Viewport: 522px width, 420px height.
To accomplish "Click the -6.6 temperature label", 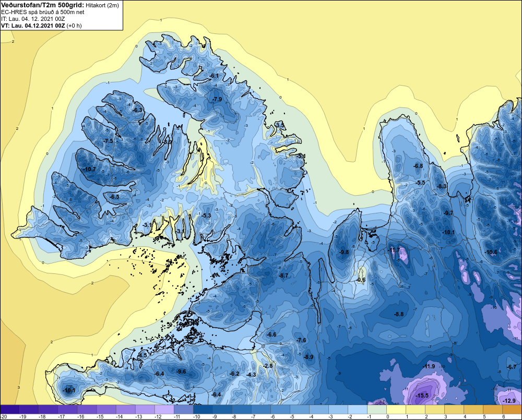I will (271, 334).
